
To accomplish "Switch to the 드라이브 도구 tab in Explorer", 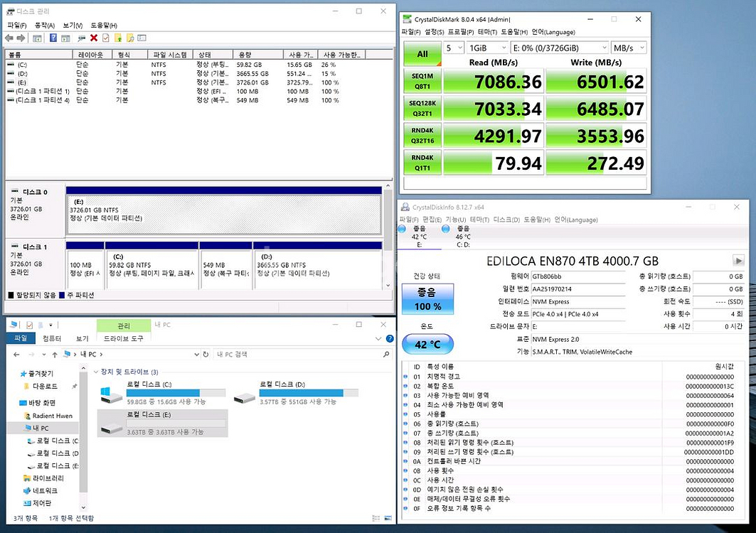I will pos(124,338).
